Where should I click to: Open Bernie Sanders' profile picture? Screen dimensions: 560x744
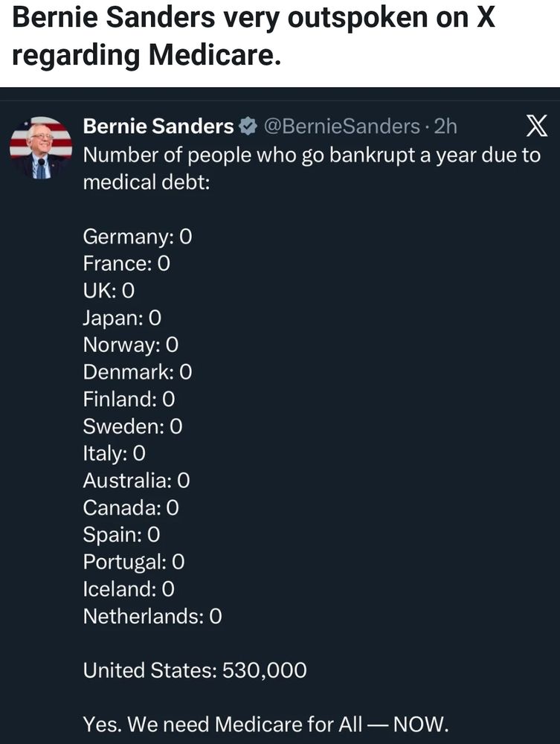(41, 147)
